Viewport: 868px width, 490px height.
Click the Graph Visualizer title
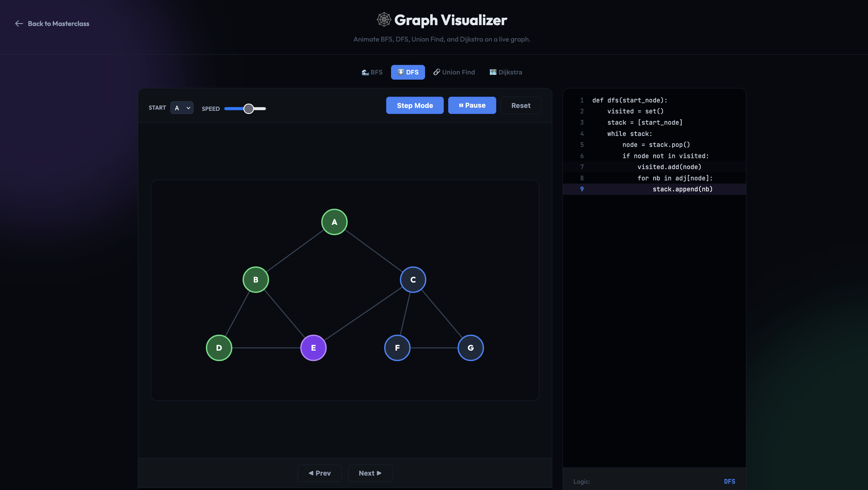point(450,20)
